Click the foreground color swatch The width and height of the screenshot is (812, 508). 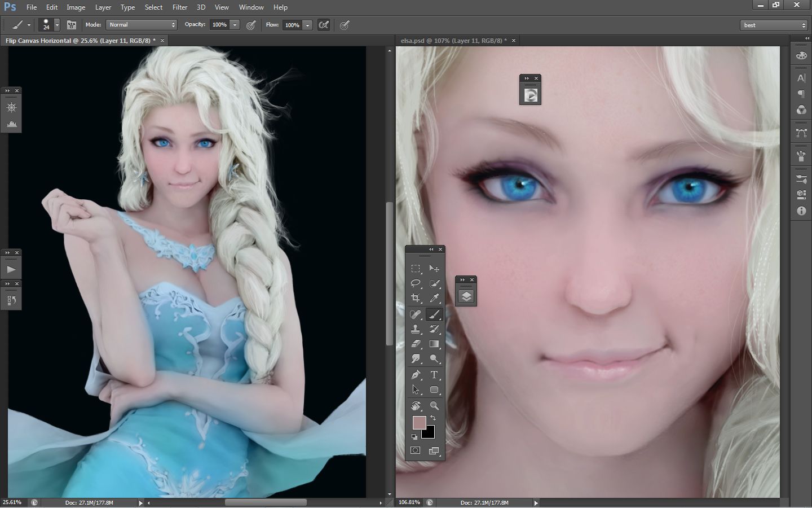[x=419, y=423]
